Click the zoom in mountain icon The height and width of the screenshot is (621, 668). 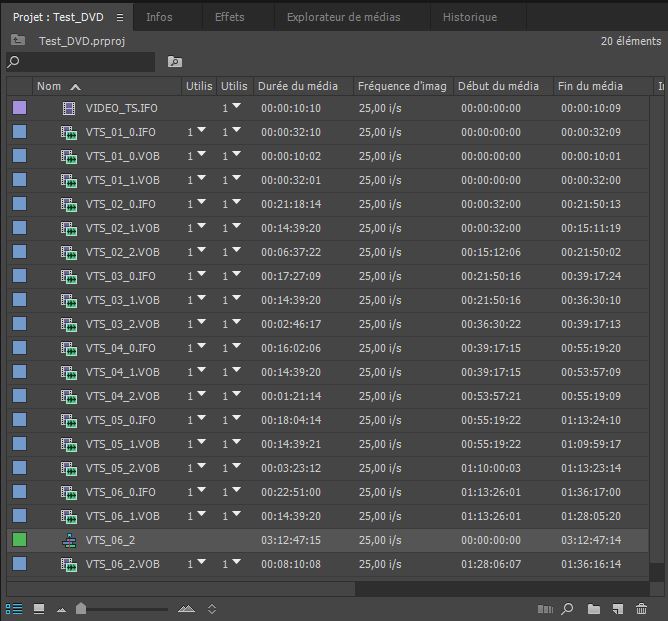coord(186,609)
